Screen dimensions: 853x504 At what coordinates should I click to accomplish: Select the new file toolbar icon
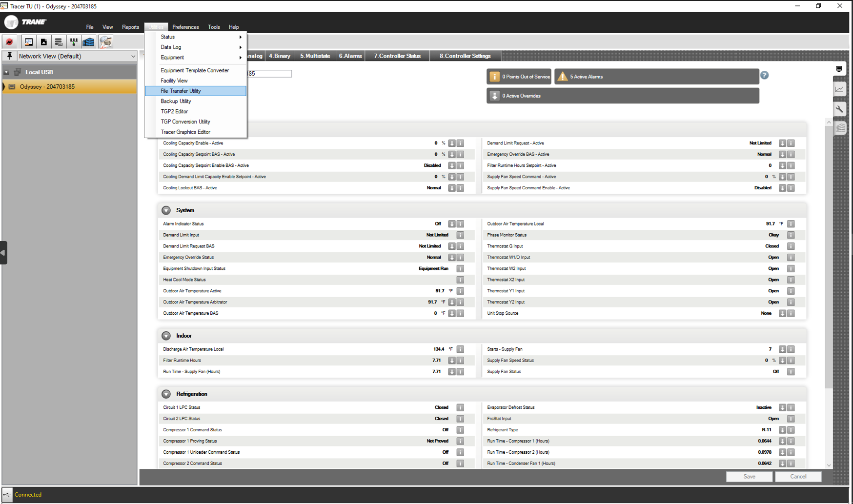[44, 42]
